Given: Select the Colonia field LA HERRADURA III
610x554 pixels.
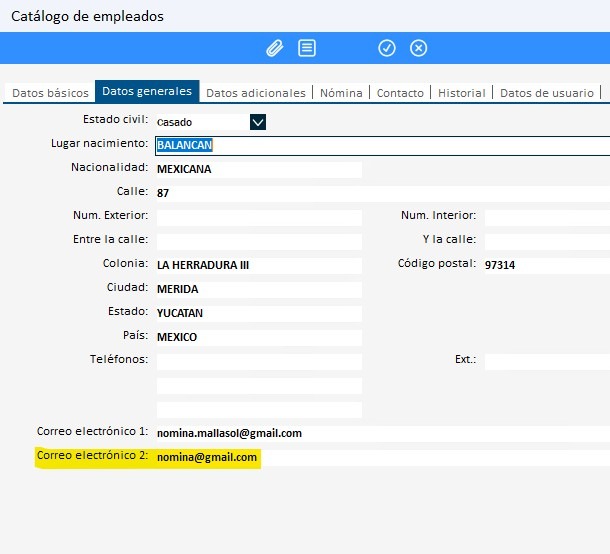Looking at the screenshot, I should click(258, 265).
